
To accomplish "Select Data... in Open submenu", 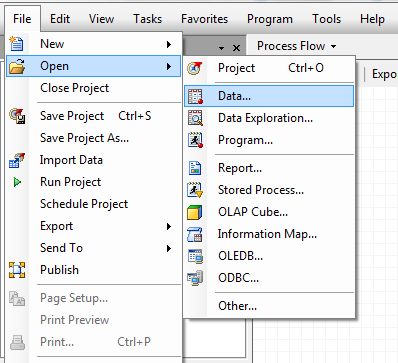I will (x=269, y=96).
